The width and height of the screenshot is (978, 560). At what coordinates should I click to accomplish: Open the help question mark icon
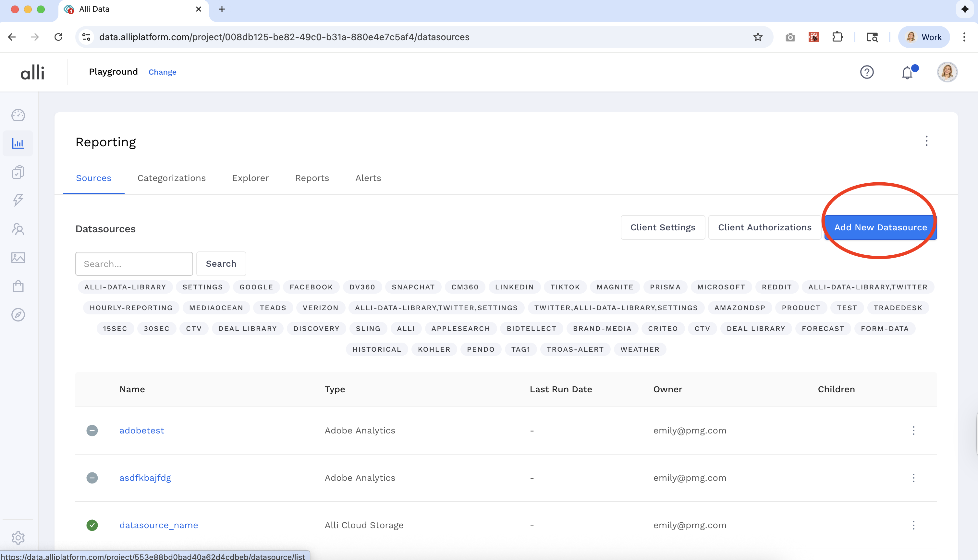click(x=867, y=72)
